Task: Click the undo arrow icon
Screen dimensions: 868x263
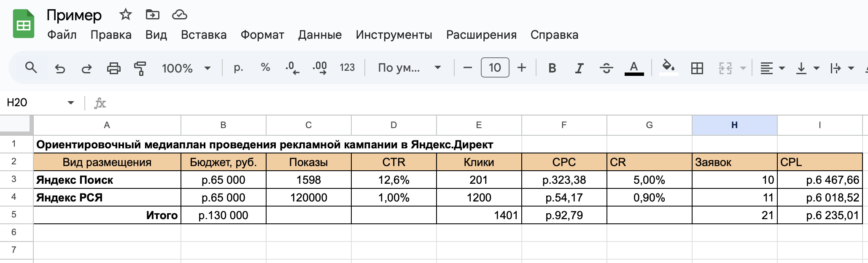Action: [x=60, y=68]
